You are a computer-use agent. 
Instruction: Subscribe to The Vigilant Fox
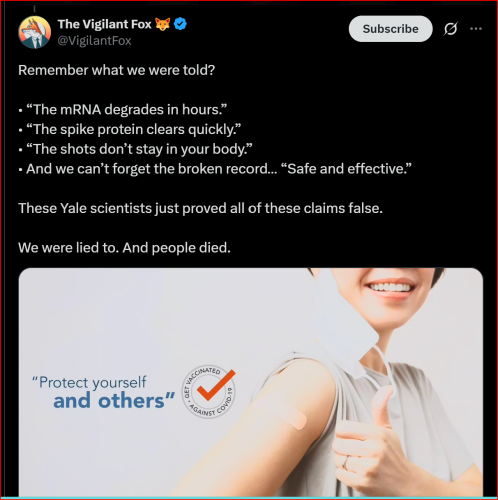click(391, 29)
